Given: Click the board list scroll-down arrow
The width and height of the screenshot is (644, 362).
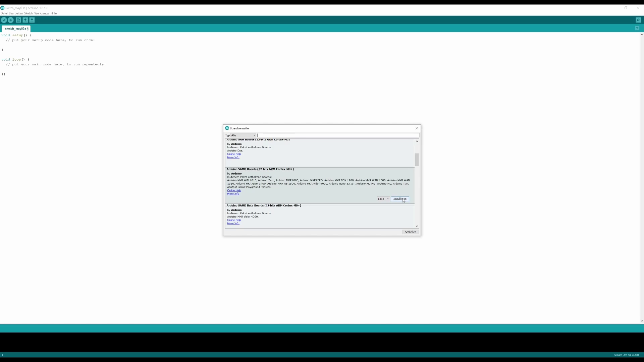Looking at the screenshot, I should coord(417,226).
